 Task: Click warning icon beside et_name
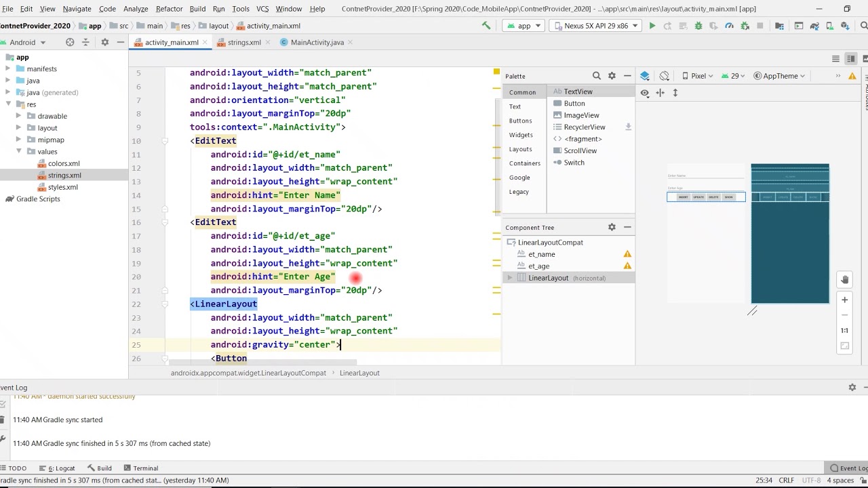coord(627,254)
